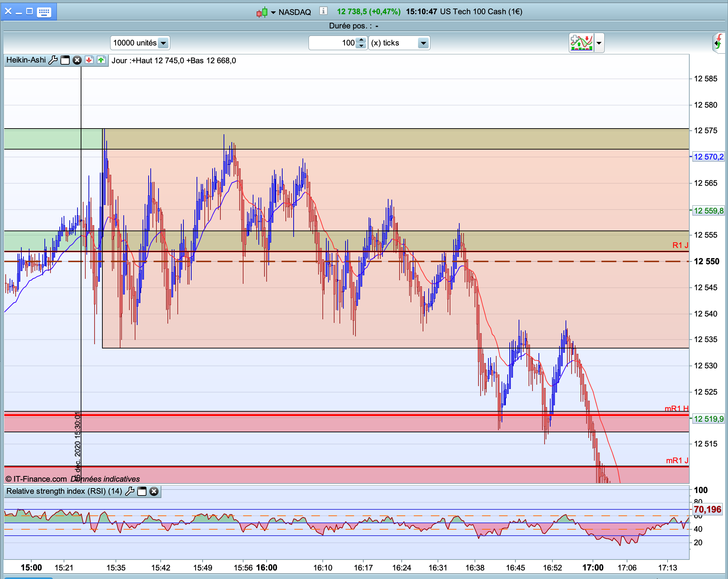Open the 10000 unités dropdown
Screen dimensions: 728x579
(x=163, y=43)
